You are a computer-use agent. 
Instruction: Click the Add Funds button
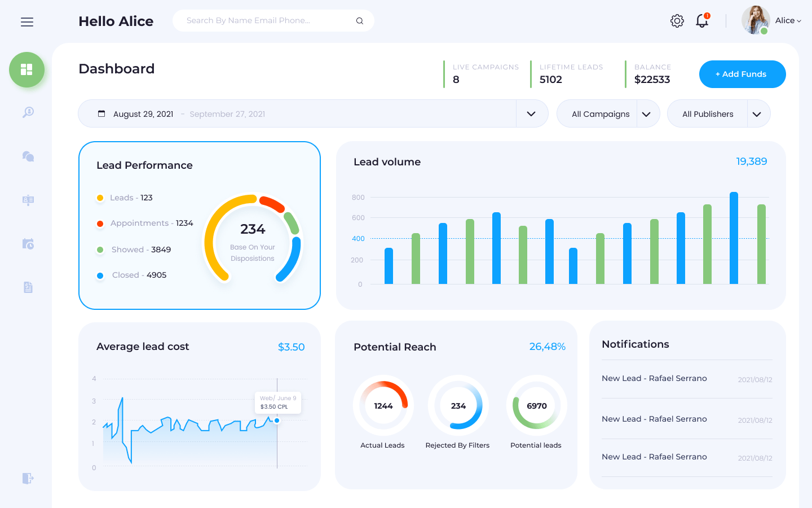pos(742,74)
